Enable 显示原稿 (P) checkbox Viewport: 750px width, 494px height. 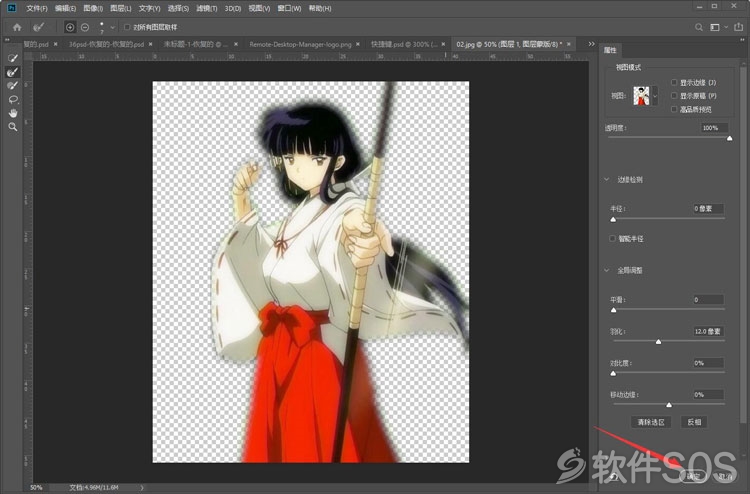[x=674, y=96]
